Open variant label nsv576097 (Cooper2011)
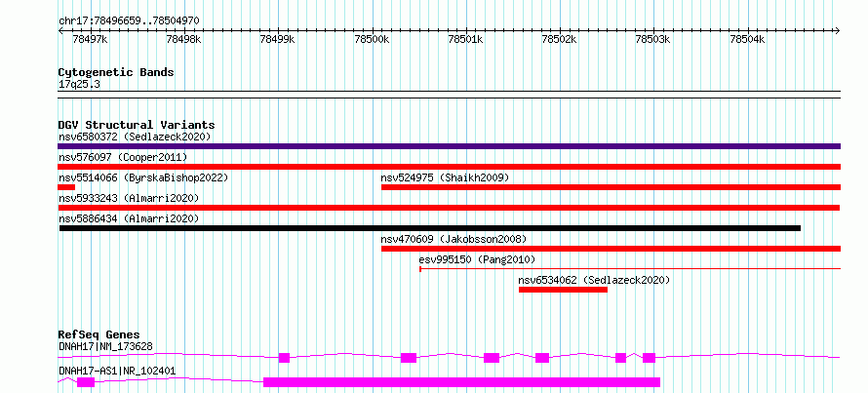 (123, 157)
